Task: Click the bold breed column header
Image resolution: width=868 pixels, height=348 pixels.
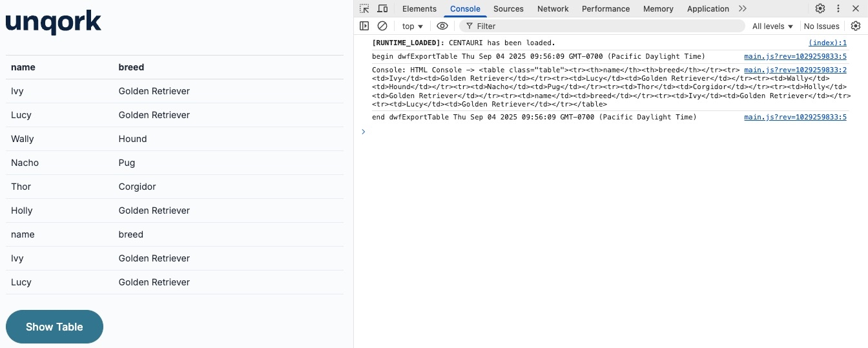Action: pos(131,67)
